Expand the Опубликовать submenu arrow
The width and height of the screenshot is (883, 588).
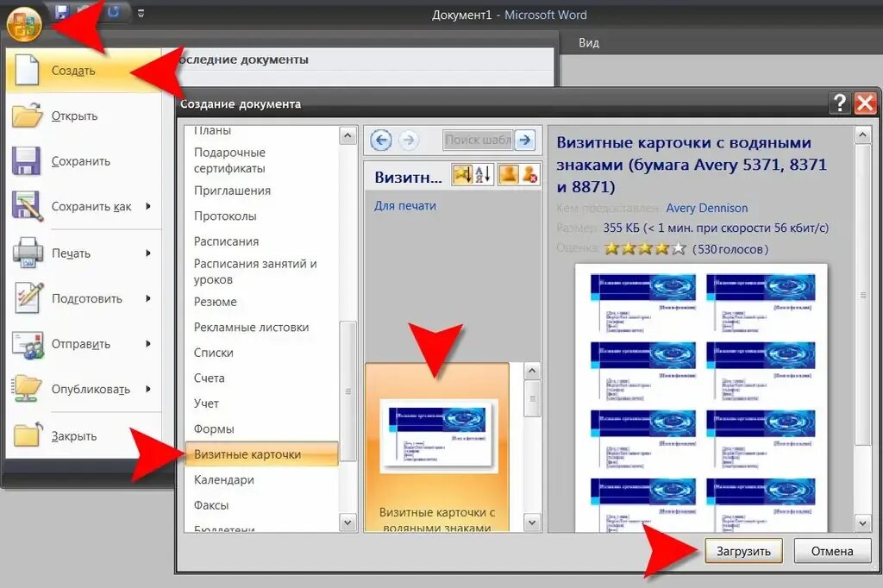(148, 389)
